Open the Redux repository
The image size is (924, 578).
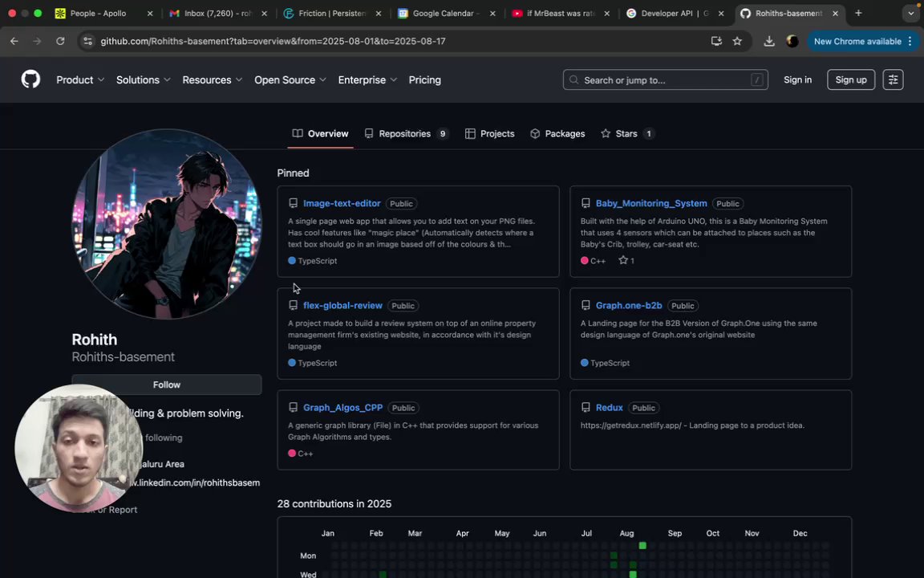click(610, 408)
